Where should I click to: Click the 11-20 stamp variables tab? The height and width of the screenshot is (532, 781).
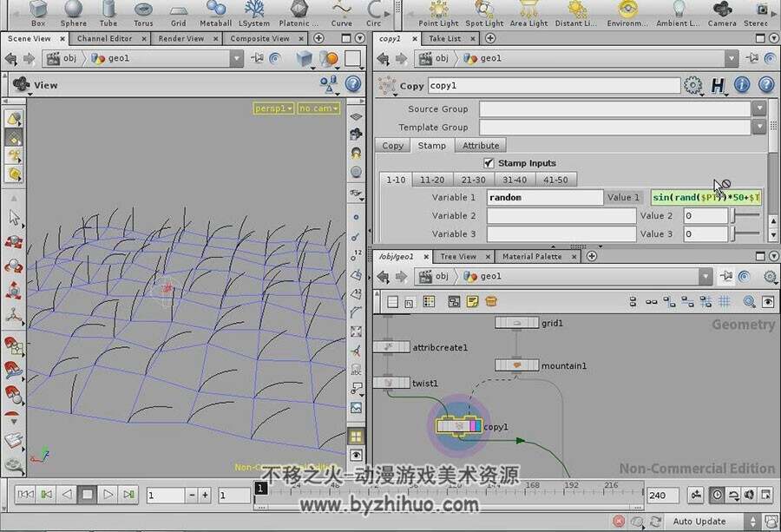coord(432,180)
